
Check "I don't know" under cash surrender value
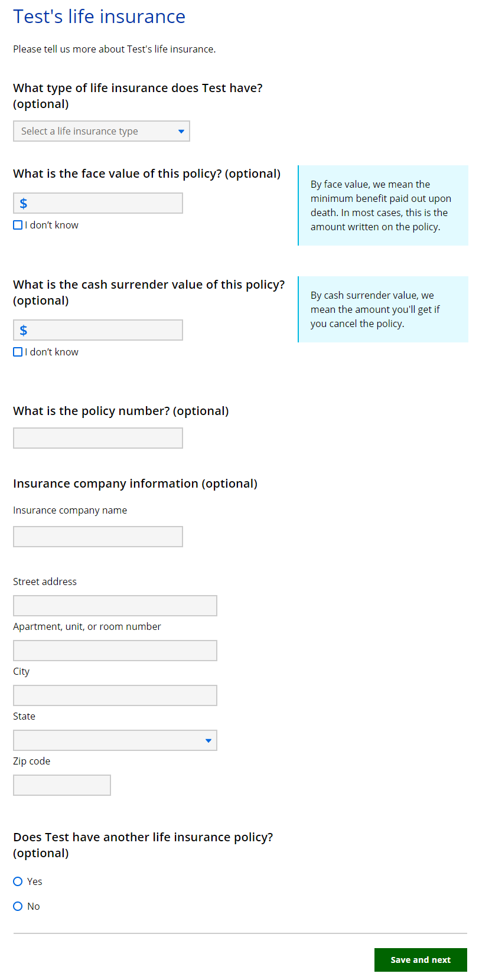[x=18, y=352]
